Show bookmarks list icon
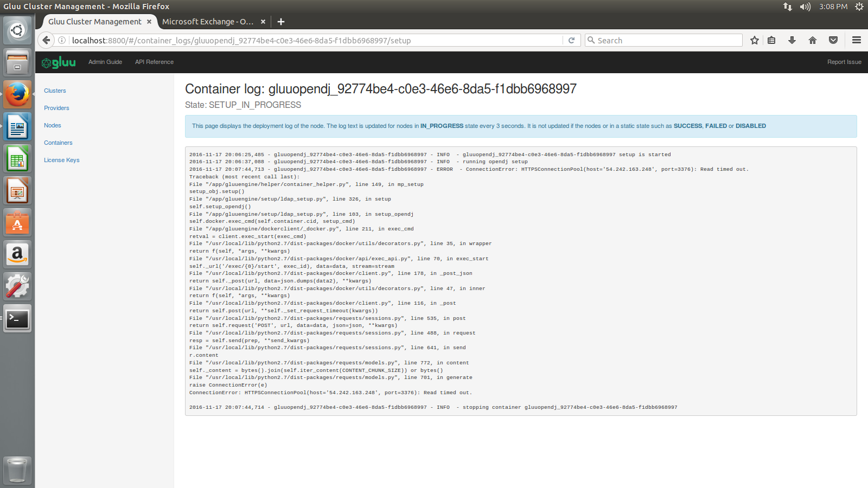The image size is (868, 488). point(771,40)
